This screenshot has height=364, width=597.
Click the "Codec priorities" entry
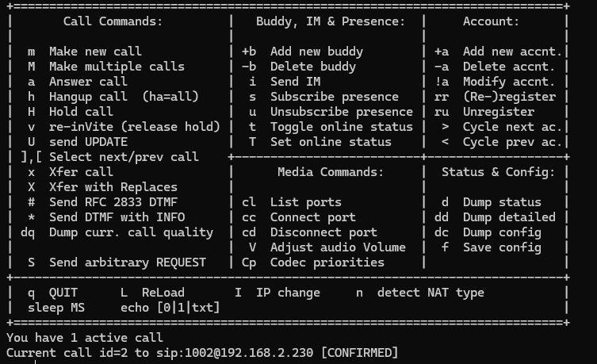pyautogui.click(x=327, y=262)
